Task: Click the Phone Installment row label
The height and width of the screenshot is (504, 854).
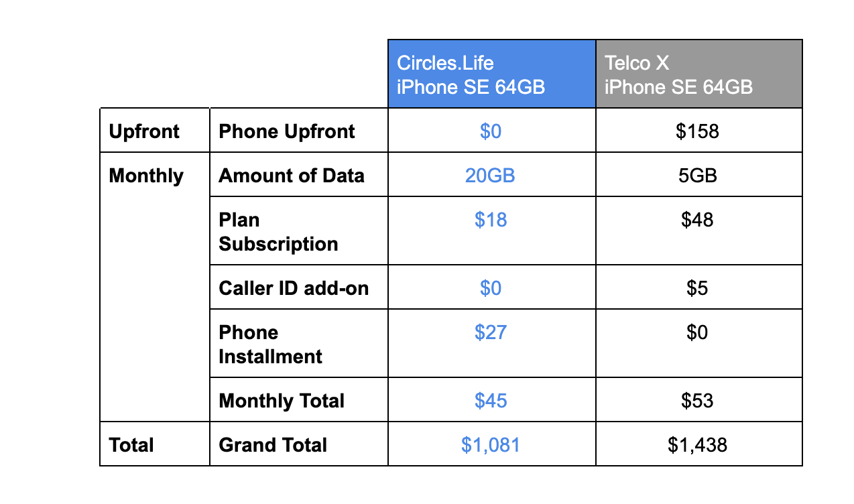Action: click(x=270, y=344)
